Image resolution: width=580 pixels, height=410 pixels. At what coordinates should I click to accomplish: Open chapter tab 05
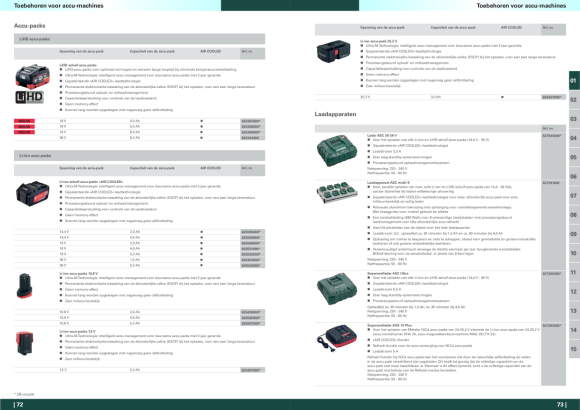[574, 157]
